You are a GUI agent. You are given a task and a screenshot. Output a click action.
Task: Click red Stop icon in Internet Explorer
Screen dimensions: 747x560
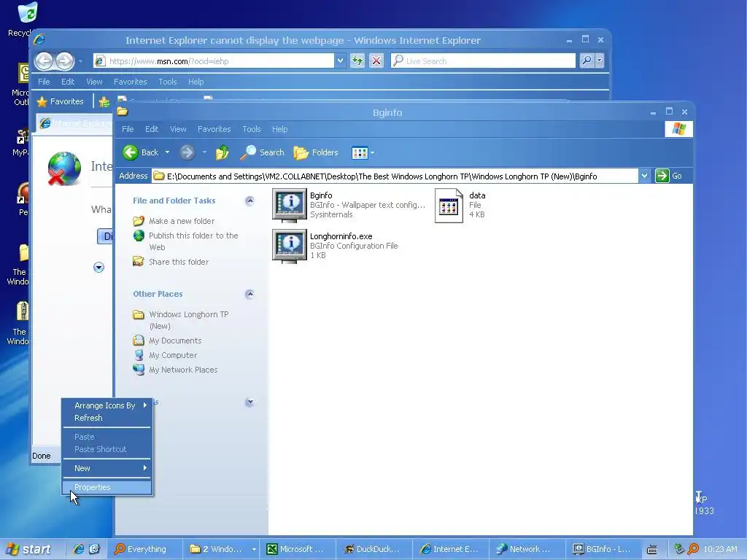(376, 61)
